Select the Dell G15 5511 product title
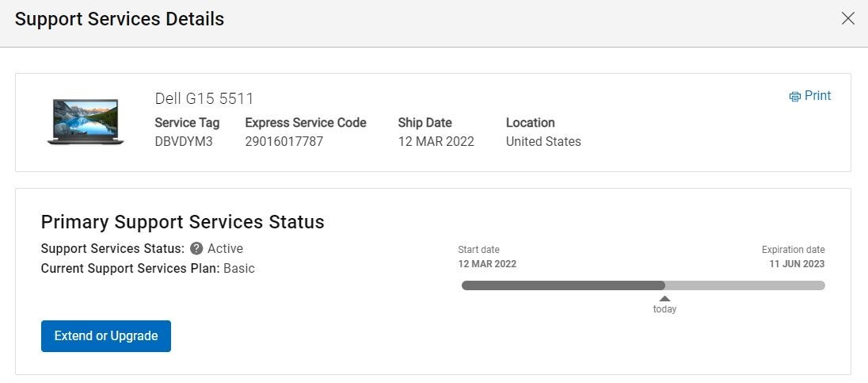Image resolution: width=868 pixels, height=383 pixels. tap(204, 98)
